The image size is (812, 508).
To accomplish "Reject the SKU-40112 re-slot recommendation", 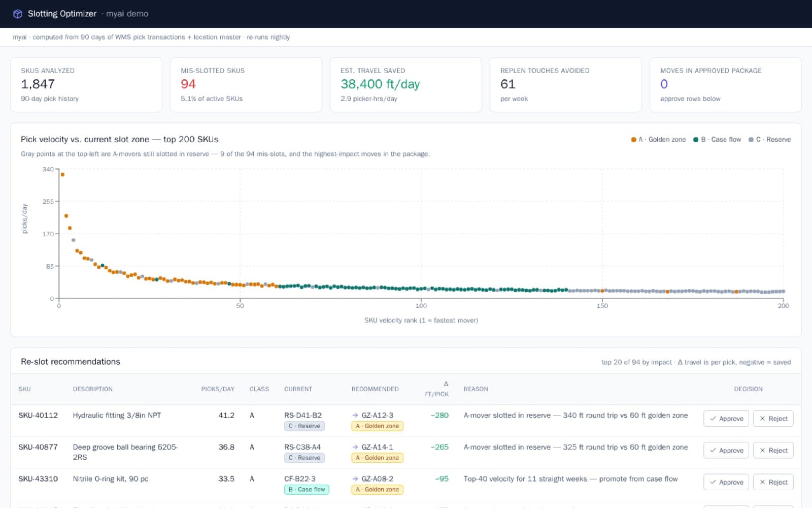I will coord(773,419).
